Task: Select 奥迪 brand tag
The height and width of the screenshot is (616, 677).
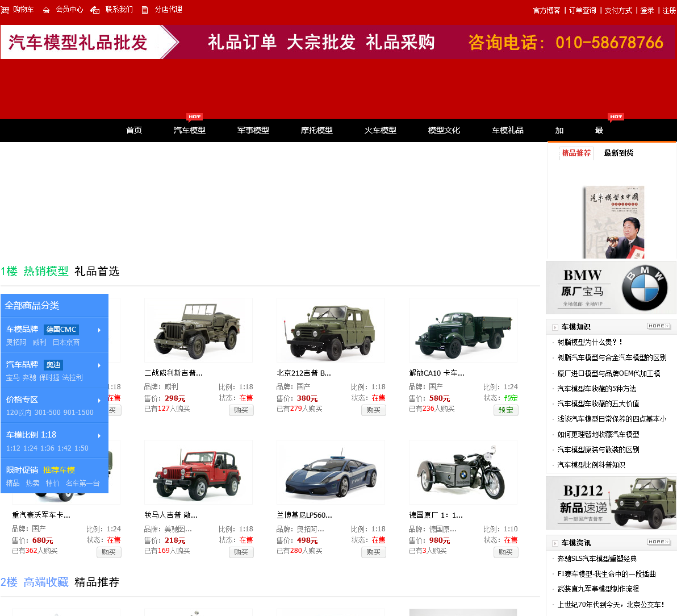Action: (53, 365)
